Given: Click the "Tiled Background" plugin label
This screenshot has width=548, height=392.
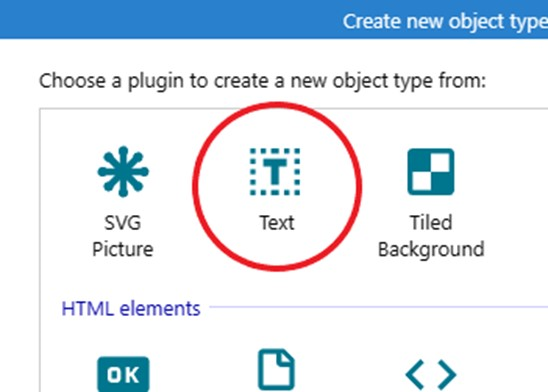Looking at the screenshot, I should 431,236.
